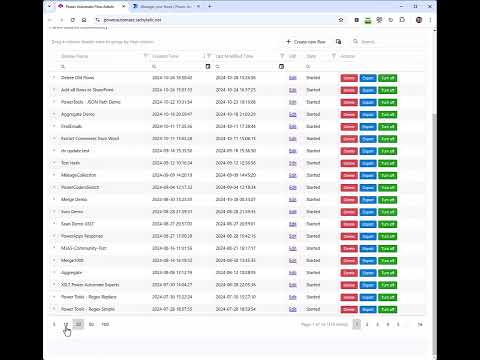The height and width of the screenshot is (360, 480).
Task: Click the browser back arrow
Action: click(50, 20)
